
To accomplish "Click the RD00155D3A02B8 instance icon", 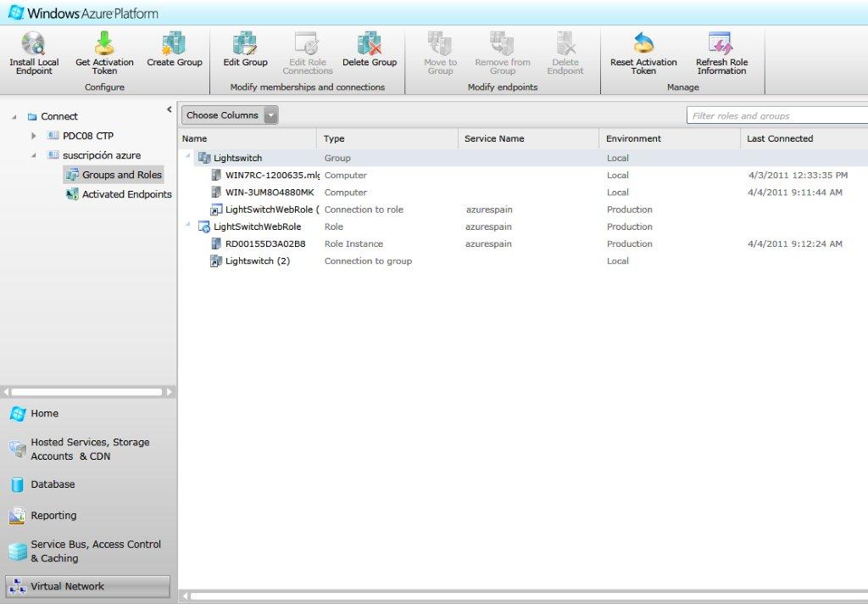I will [216, 243].
